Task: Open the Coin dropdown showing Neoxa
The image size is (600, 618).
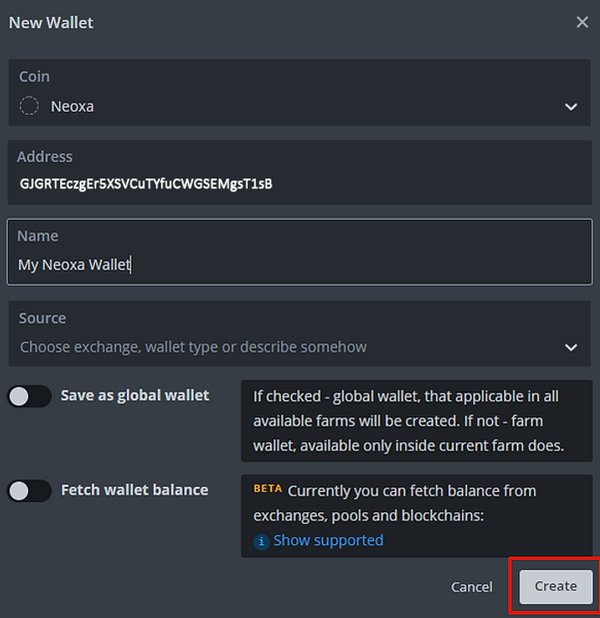Action: [300, 93]
